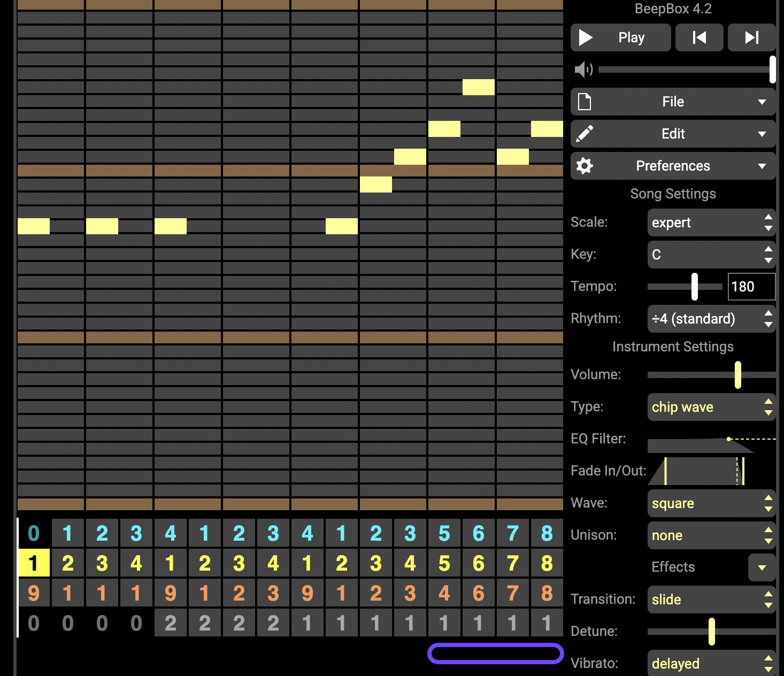
Task: Open the Wave dropdown set to square
Action: click(711, 503)
